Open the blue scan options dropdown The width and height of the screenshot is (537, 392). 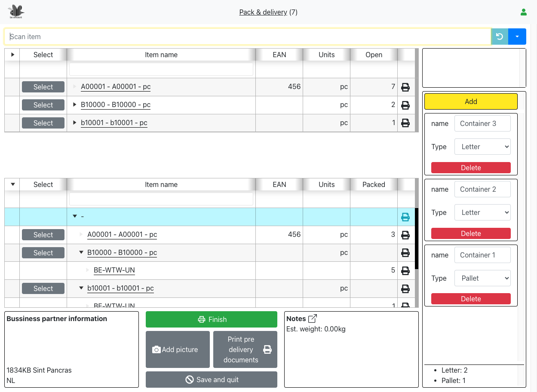tap(517, 37)
